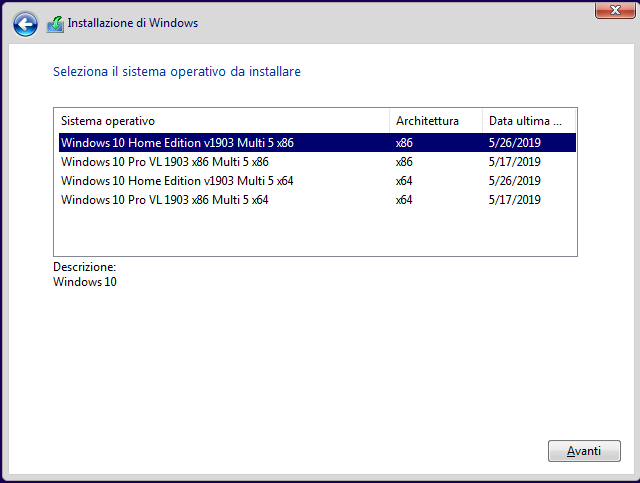This screenshot has width=640, height=483.
Task: Click the Avanti button
Action: click(584, 451)
